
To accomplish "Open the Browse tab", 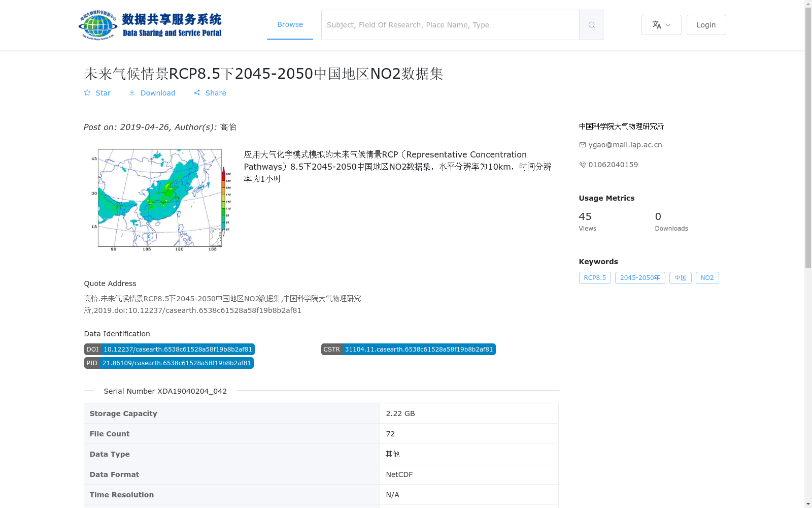I will coord(290,24).
